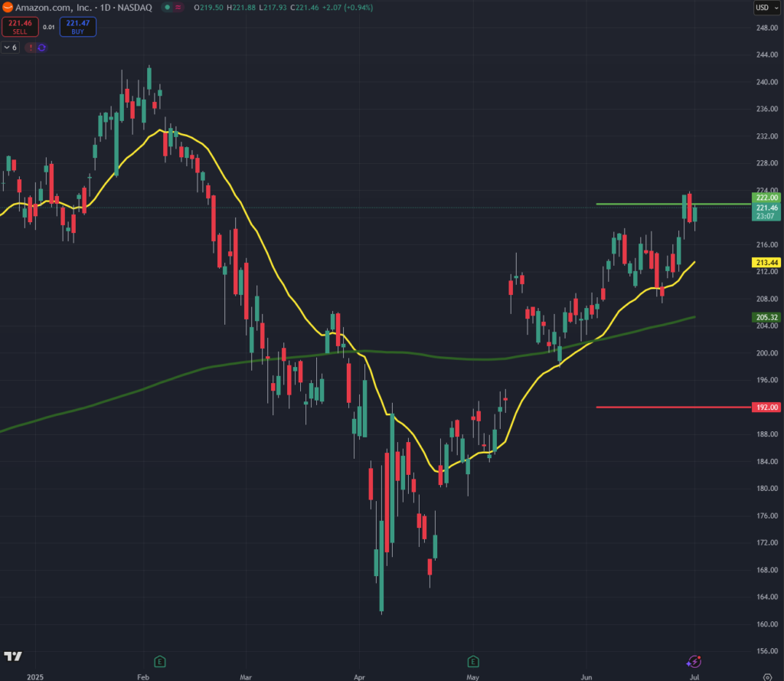
Task: Open chart settings gear below the price axis
Action: [x=767, y=677]
